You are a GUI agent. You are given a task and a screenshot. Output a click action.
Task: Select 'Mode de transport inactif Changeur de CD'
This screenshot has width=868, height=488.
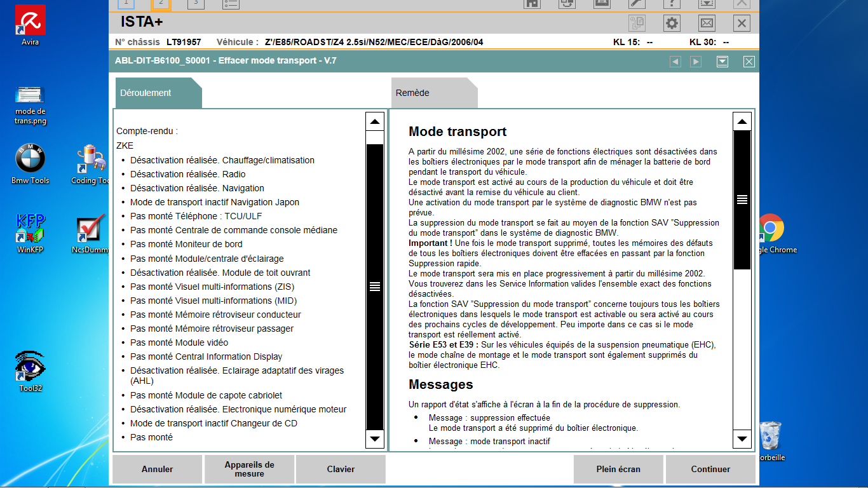[x=214, y=423]
